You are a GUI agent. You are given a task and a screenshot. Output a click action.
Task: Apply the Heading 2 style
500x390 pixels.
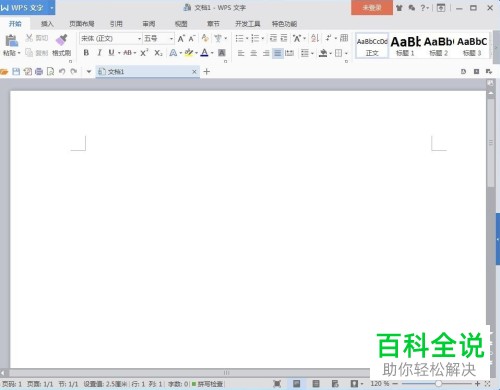click(x=439, y=46)
